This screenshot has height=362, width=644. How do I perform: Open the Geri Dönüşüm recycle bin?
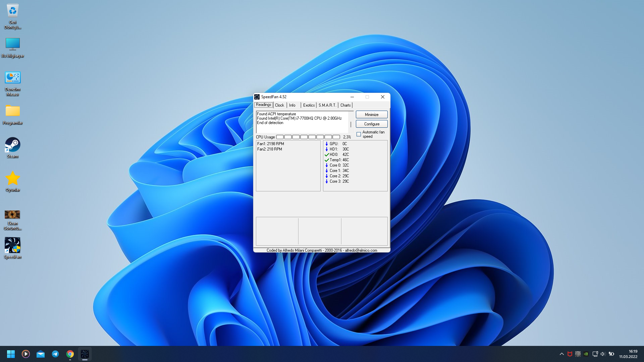(12, 11)
